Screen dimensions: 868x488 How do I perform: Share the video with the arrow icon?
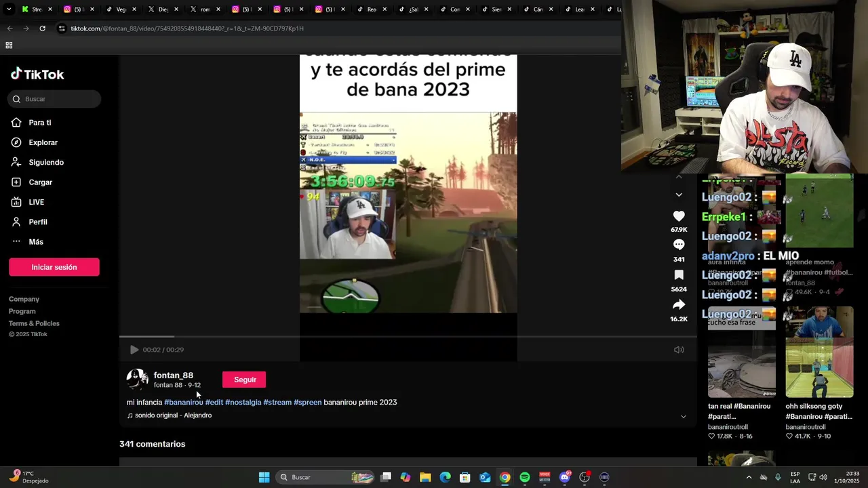[679, 304]
